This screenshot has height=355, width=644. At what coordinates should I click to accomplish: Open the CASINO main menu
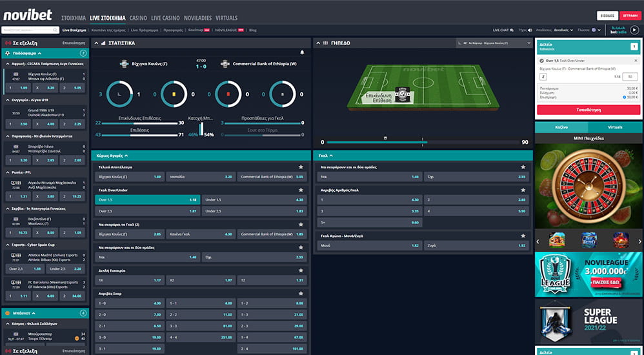(x=138, y=18)
